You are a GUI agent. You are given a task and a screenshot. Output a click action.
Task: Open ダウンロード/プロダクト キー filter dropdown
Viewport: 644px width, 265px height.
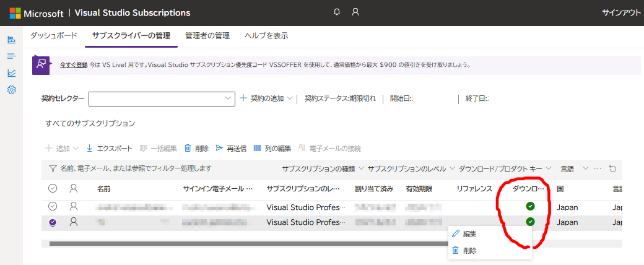[x=505, y=168]
